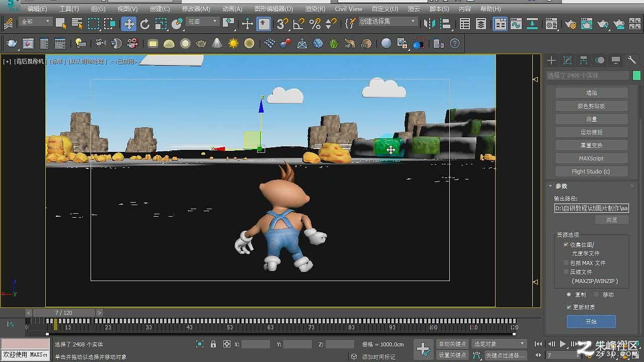The height and width of the screenshot is (362, 644).
Task: Select the 复制 radio button
Action: point(569,295)
